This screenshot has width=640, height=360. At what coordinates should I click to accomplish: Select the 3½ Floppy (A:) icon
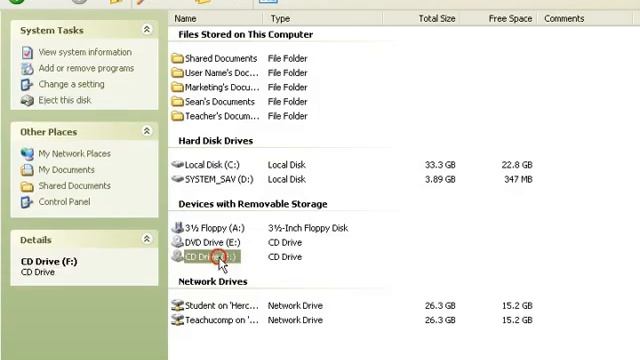[177, 227]
